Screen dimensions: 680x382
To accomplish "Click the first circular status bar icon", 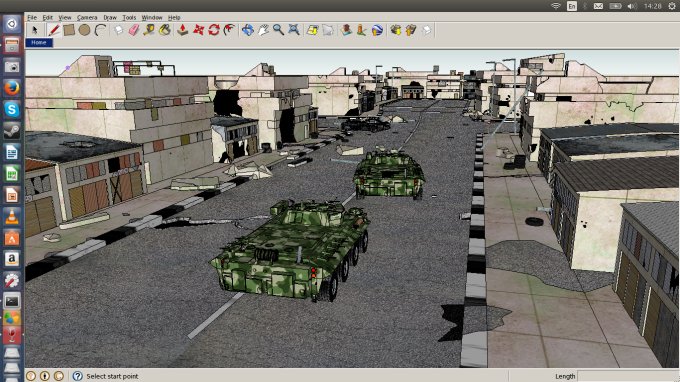I will pyautogui.click(x=31, y=376).
